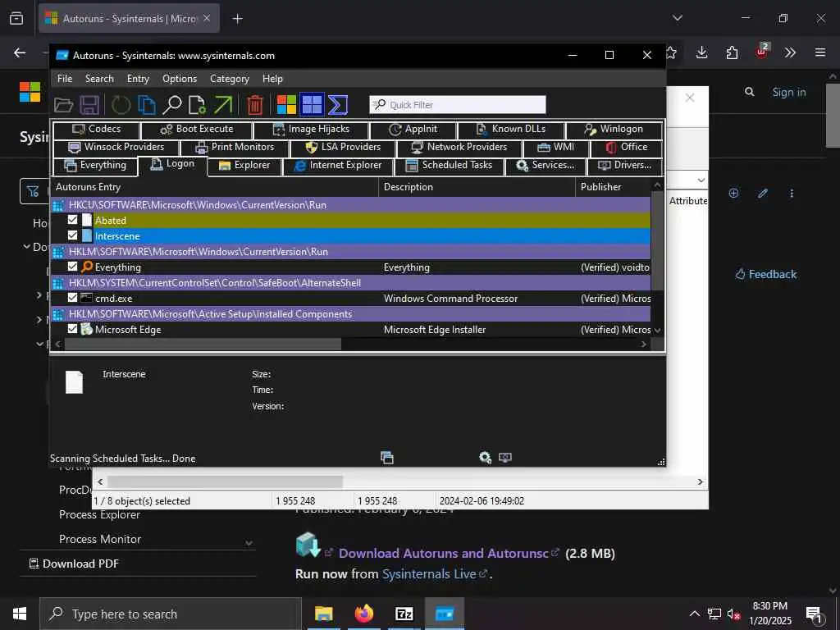Uncheck the cmd.exe entry checkbox
Image resolution: width=840 pixels, height=630 pixels.
click(x=73, y=297)
